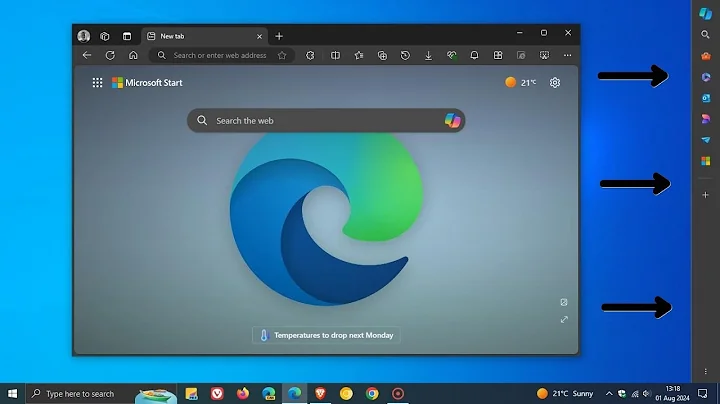Open Microsoft 365 in the sidebar
Image resolution: width=720 pixels, height=404 pixels.
click(x=706, y=77)
